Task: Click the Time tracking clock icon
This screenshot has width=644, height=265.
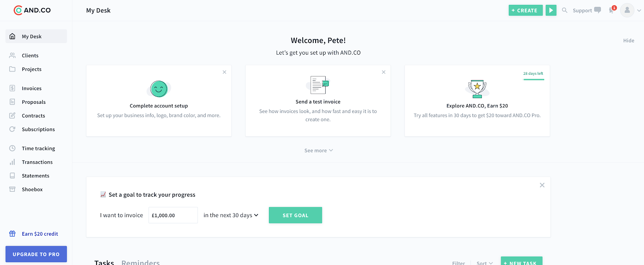Action: click(x=12, y=148)
